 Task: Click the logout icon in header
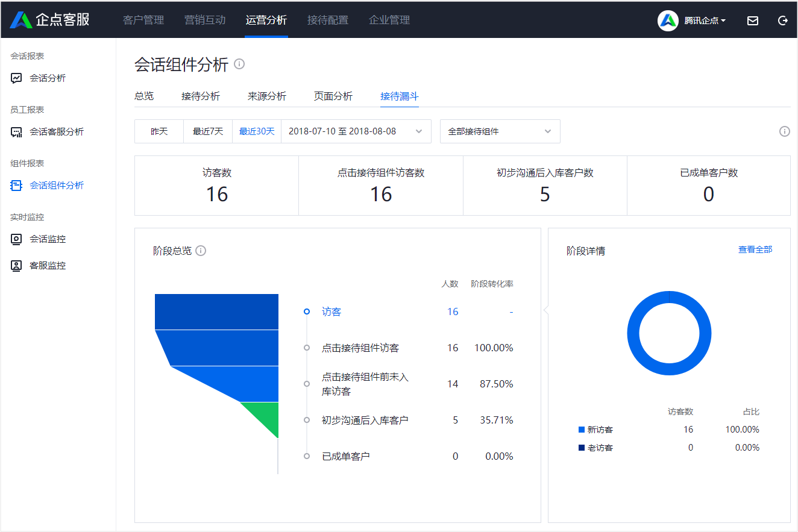coord(783,20)
